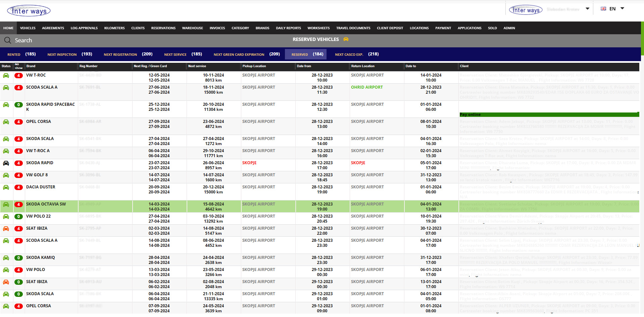Switch to the NEXT REGISTRATION (209) tab
Image resolution: width=644 pixels, height=317 pixels.
[x=128, y=54]
